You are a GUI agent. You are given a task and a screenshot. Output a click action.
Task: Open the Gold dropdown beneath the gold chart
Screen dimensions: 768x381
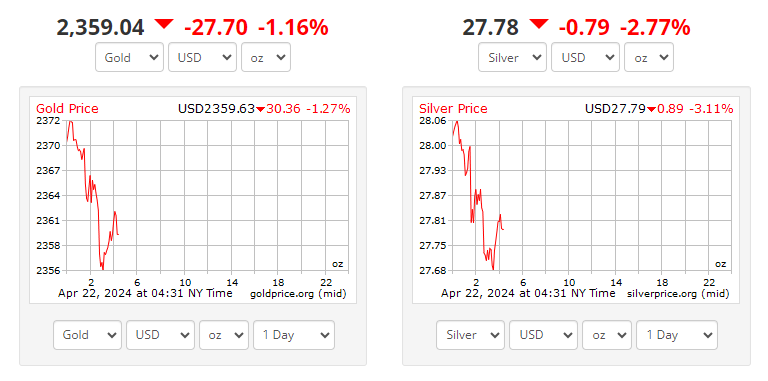[x=87, y=335]
